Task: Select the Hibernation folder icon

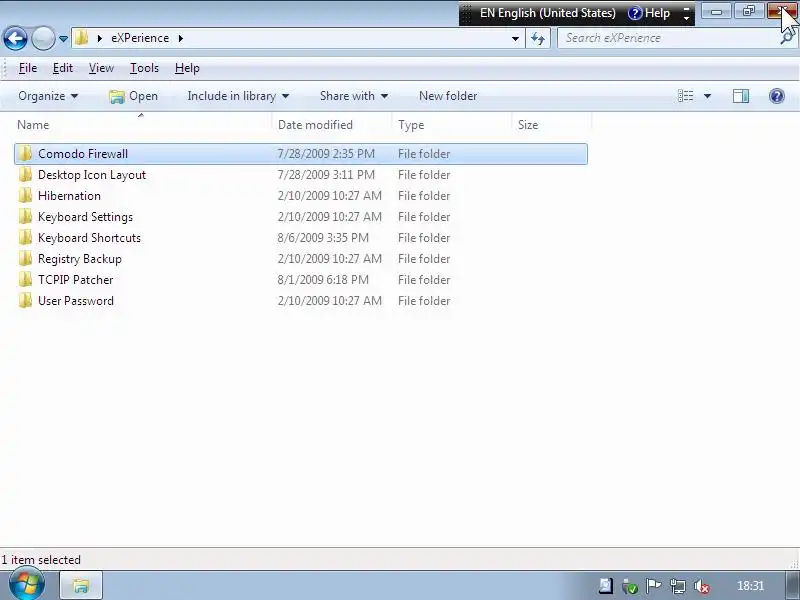Action: click(x=25, y=195)
